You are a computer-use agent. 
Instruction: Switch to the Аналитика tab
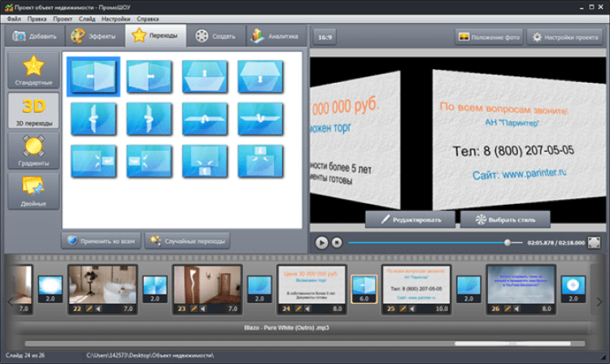[x=277, y=36]
